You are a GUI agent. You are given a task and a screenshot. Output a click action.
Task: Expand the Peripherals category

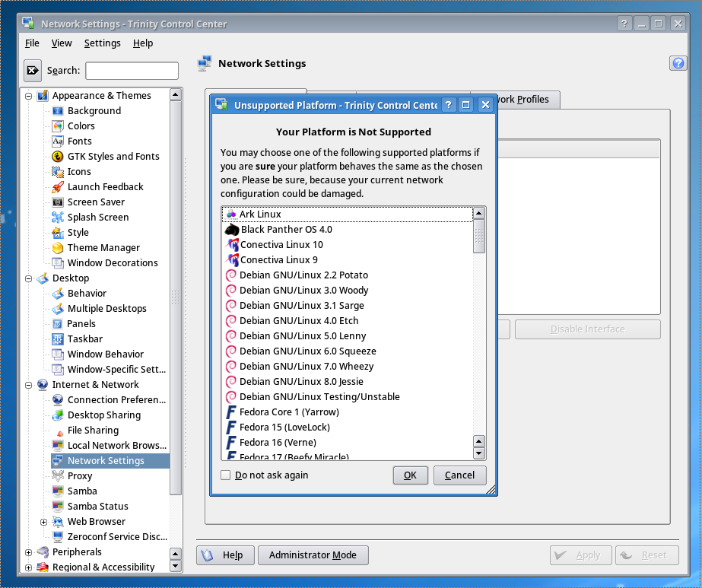(x=29, y=552)
